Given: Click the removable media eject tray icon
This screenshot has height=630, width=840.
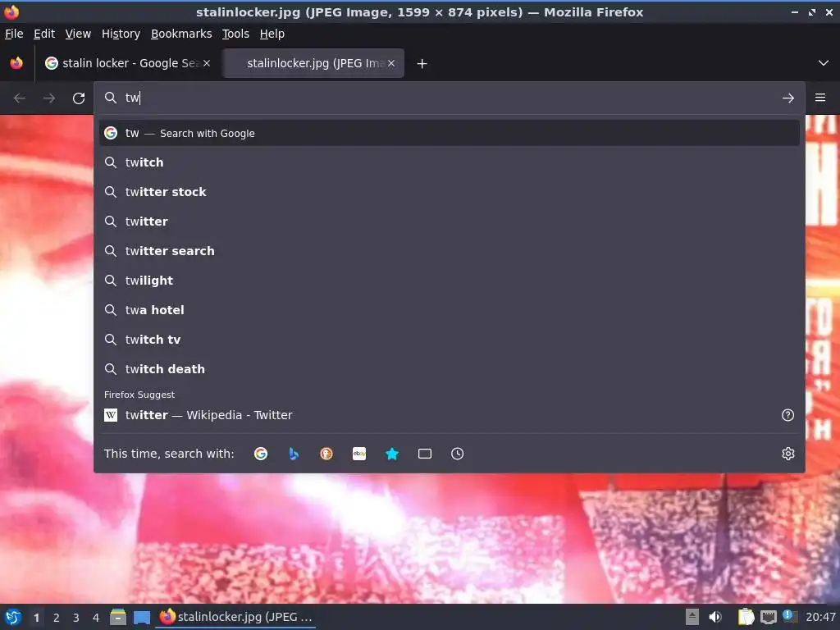Looking at the screenshot, I should tap(692, 617).
